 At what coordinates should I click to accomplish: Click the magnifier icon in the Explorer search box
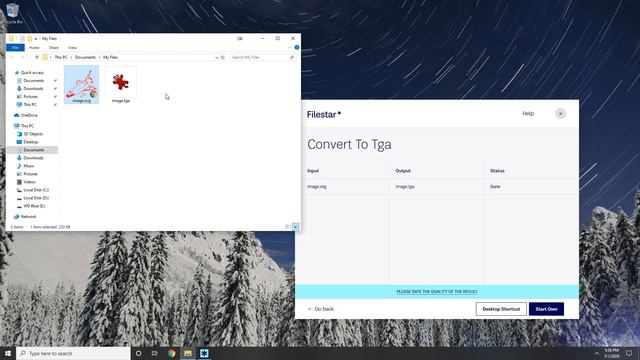292,58
